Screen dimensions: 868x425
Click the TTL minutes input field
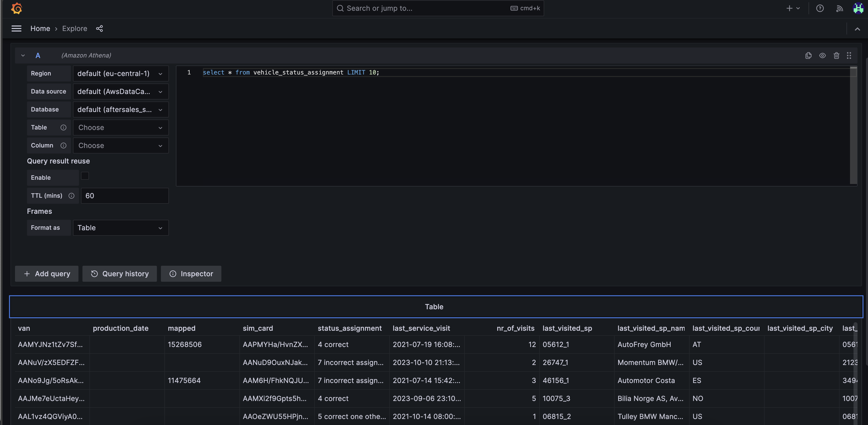125,196
